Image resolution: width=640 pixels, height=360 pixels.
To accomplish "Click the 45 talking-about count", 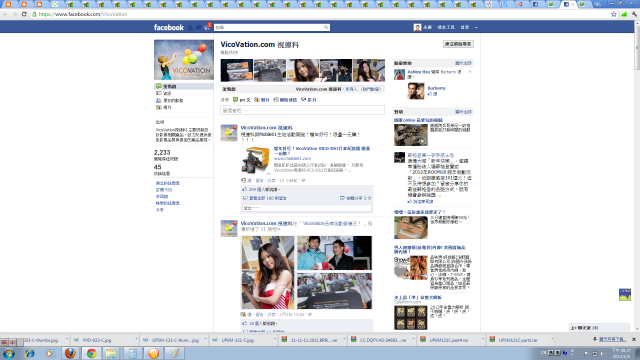I will pos(158,167).
